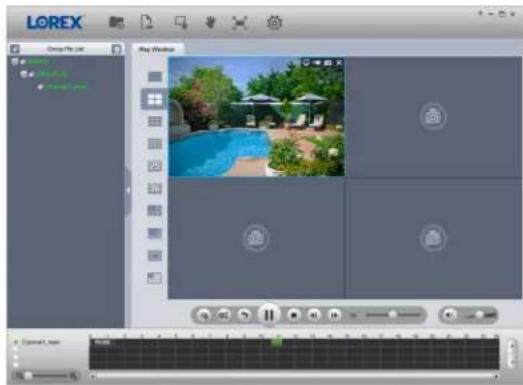Select the green channel item in tree
Viewport: 523px width, 385px height.
66,87
